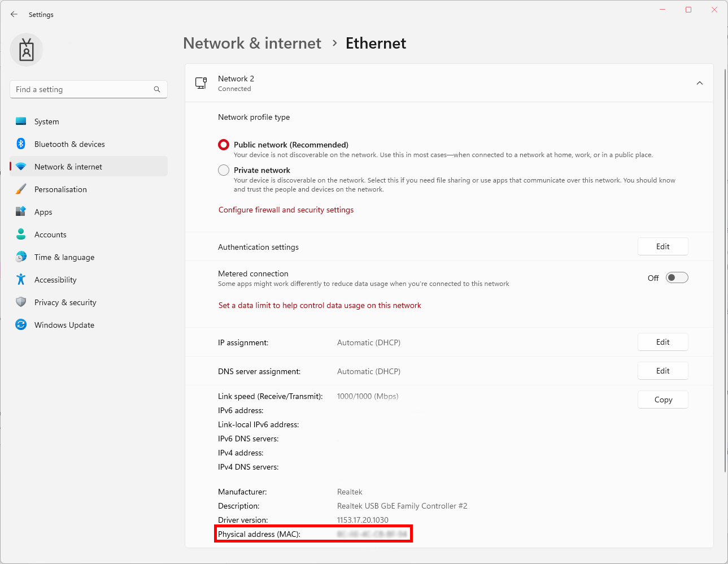This screenshot has height=564, width=728.
Task: Click Edit for IP assignment
Action: pyautogui.click(x=662, y=342)
